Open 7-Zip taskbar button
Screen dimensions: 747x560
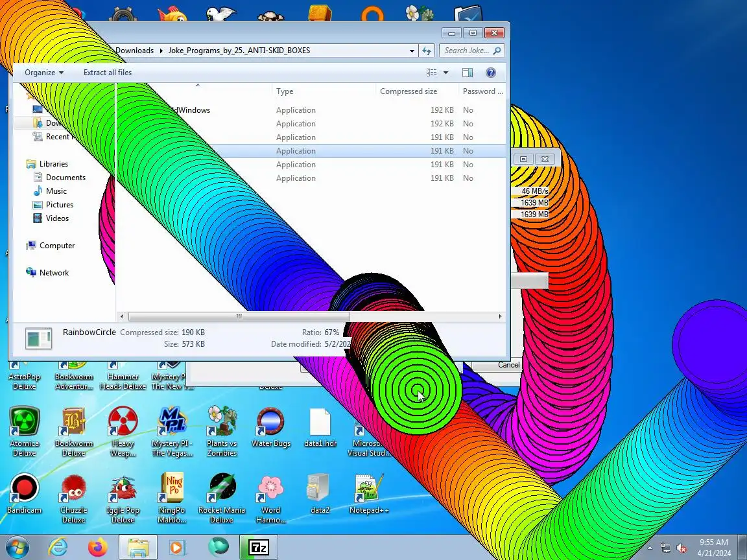[x=259, y=548]
